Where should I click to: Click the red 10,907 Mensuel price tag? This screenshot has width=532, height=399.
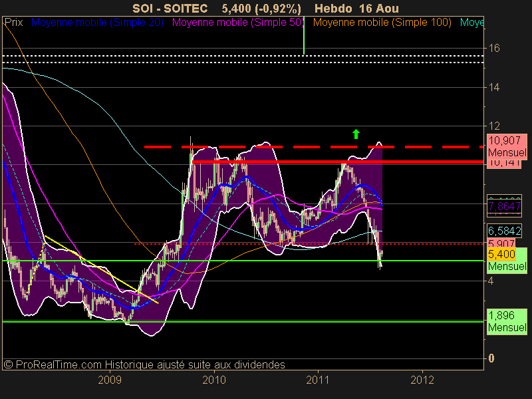point(507,146)
